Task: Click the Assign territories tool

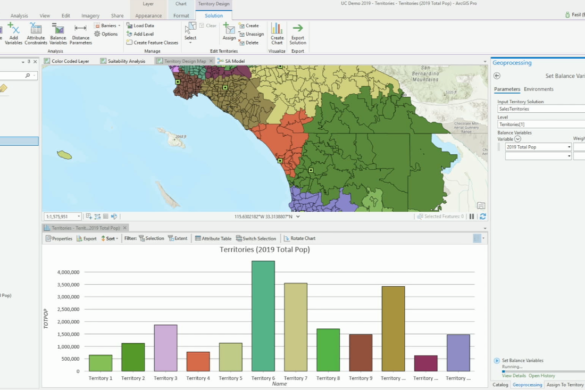Action: coord(229,31)
